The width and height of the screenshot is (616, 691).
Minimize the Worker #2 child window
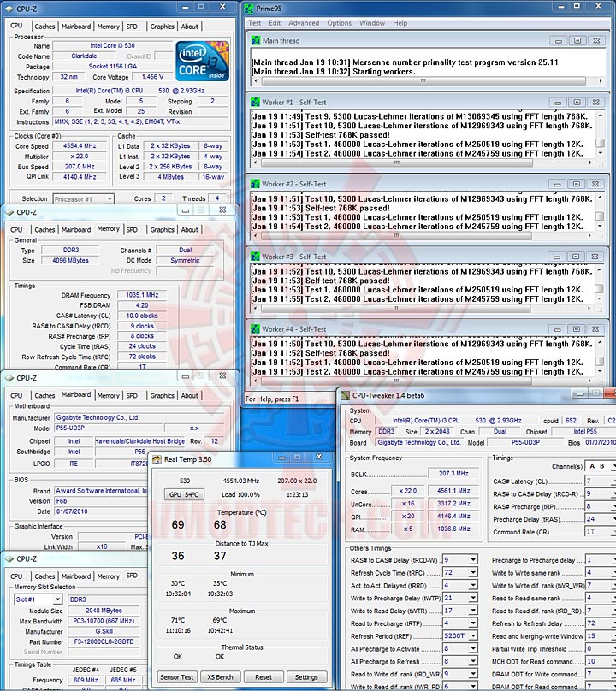coord(557,184)
